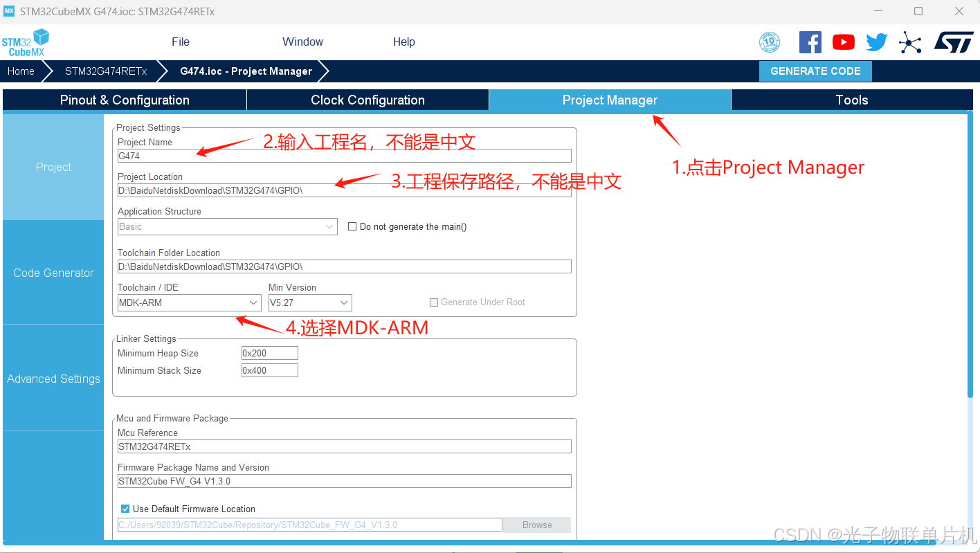Click the Toolchain Folder Location field

click(x=345, y=266)
